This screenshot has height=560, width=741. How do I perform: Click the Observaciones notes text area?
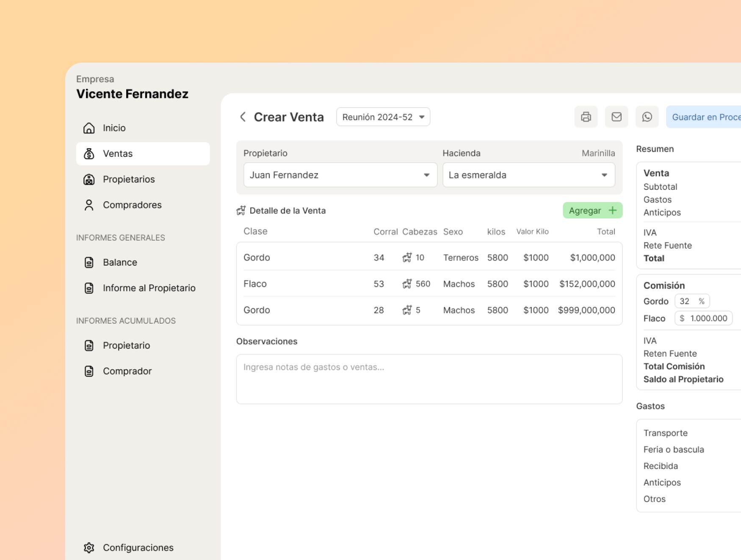click(x=429, y=379)
